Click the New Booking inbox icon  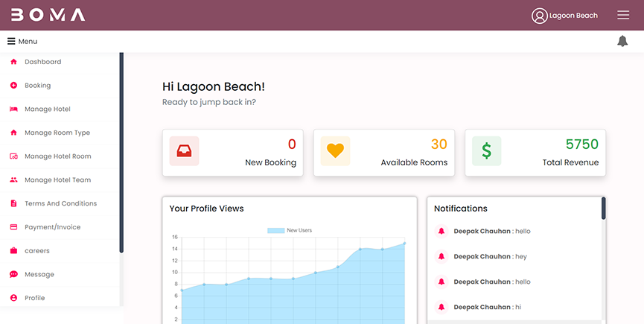point(184,151)
